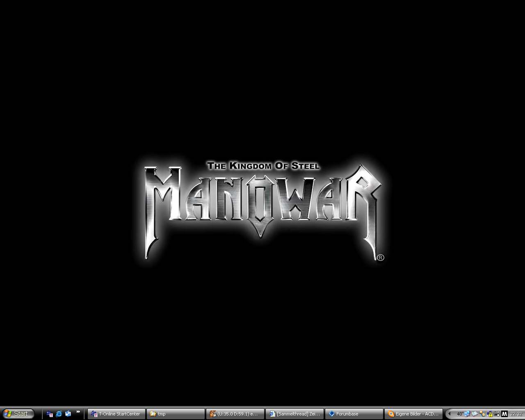Expand the Quick Launch overflow chevron
This screenshot has height=420, width=525.
[78, 412]
